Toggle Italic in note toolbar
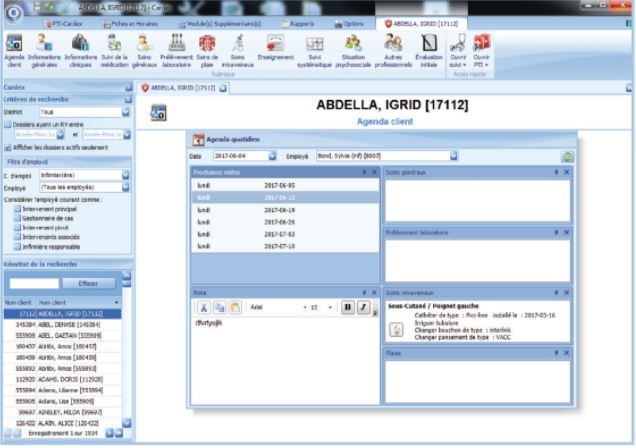The height and width of the screenshot is (448, 636). (x=363, y=307)
